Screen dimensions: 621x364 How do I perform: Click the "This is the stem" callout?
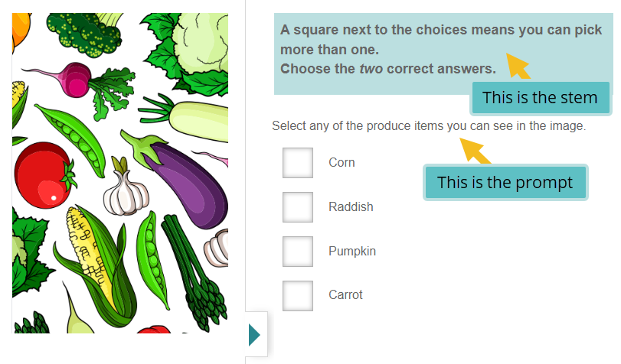click(540, 98)
